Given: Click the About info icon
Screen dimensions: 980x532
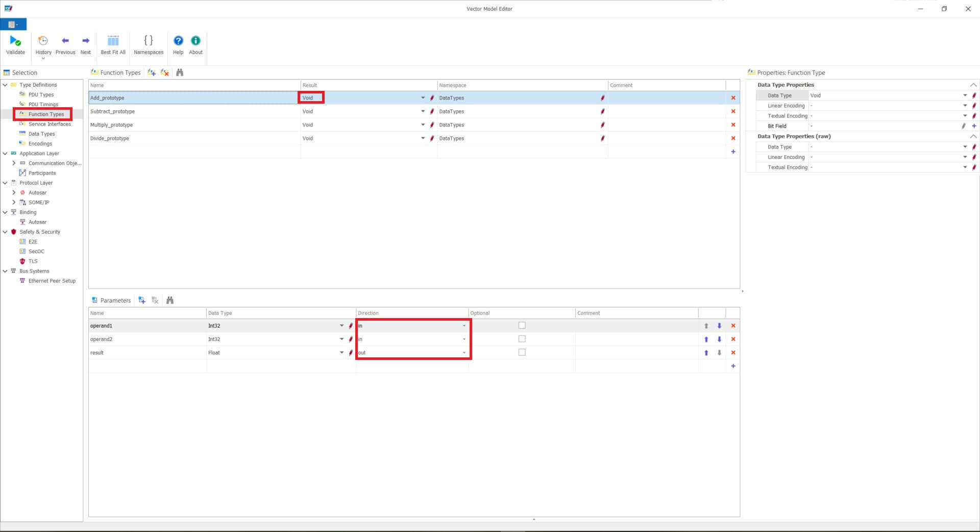Looking at the screenshot, I should 195,41.
